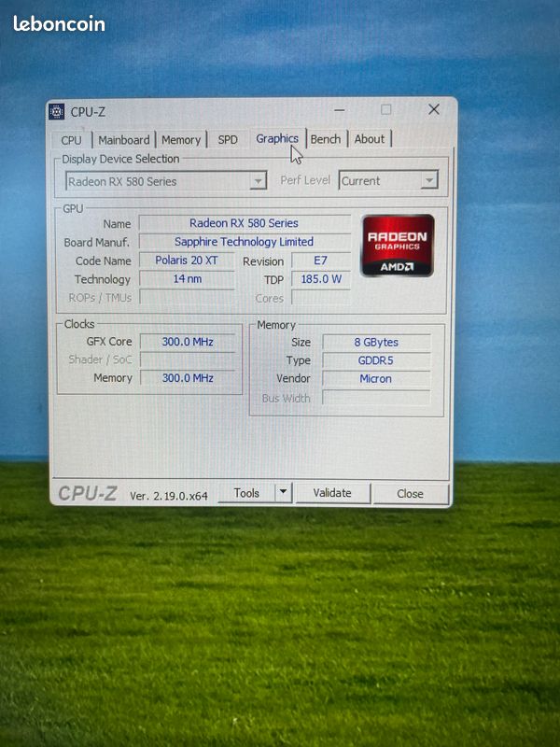Click the Radeon Graphics AMD logo
The width and height of the screenshot is (560, 747).
click(x=398, y=246)
